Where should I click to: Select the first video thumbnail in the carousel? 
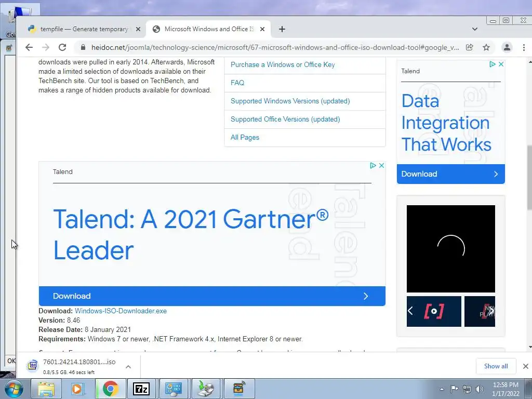434,312
